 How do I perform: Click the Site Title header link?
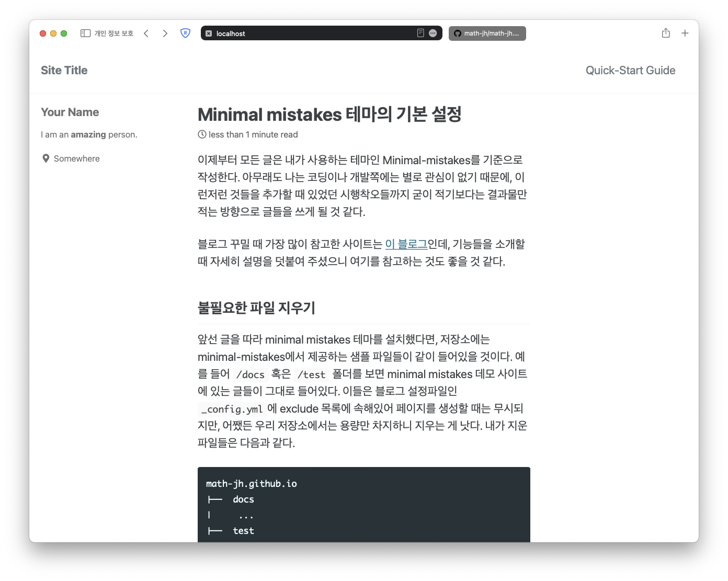pyautogui.click(x=64, y=70)
